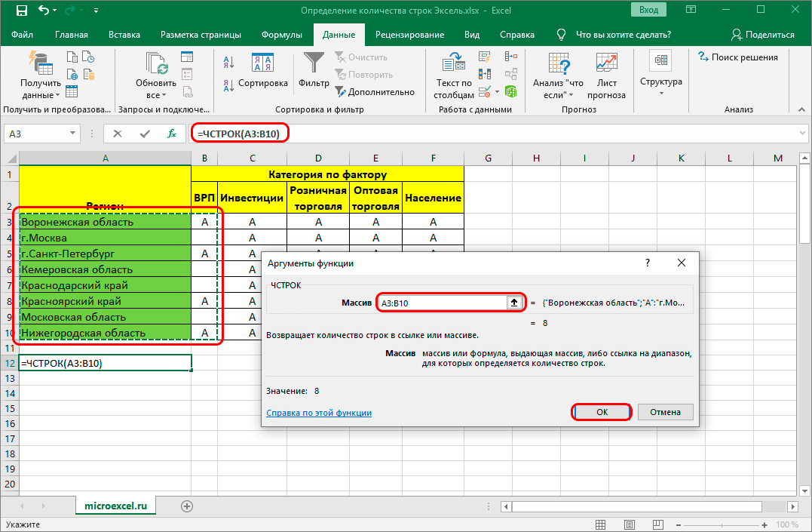The image size is (812, 532).
Task: Click the Refresh All (Обновить все) icon
Action: click(x=156, y=63)
